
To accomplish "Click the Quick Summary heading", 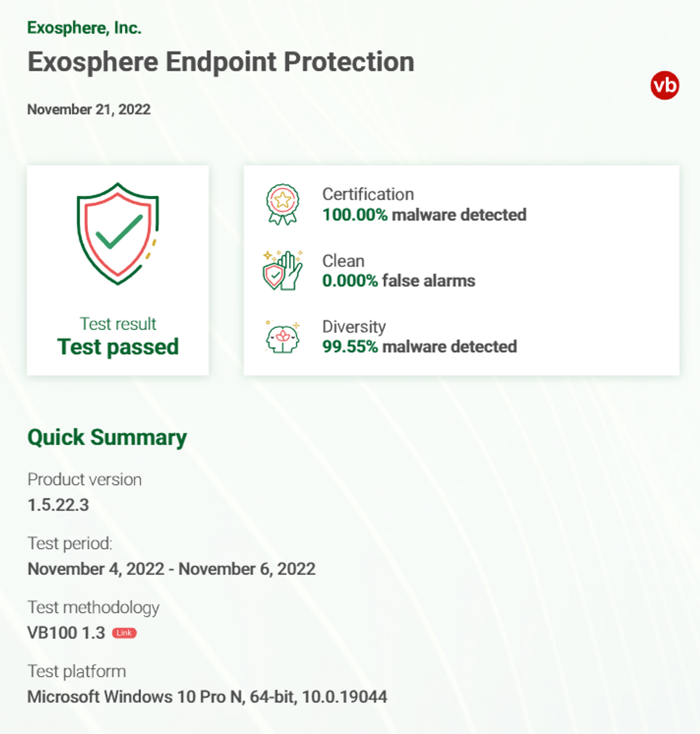I will click(x=107, y=438).
